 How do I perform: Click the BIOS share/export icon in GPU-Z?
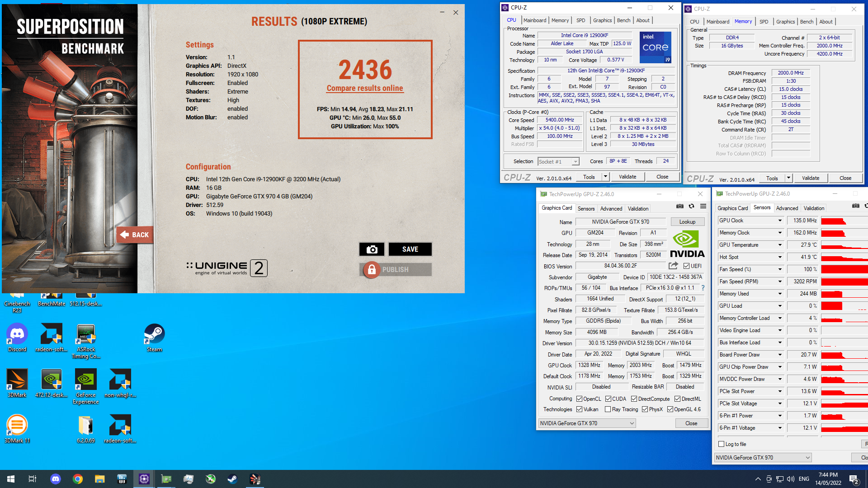tap(674, 266)
